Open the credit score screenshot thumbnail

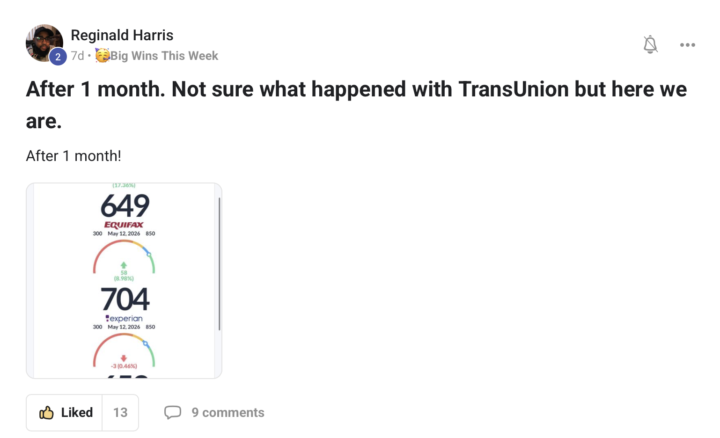124,281
